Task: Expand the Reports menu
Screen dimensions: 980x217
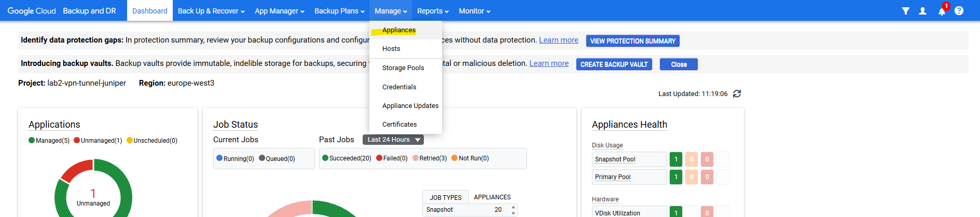Action: pyautogui.click(x=433, y=11)
